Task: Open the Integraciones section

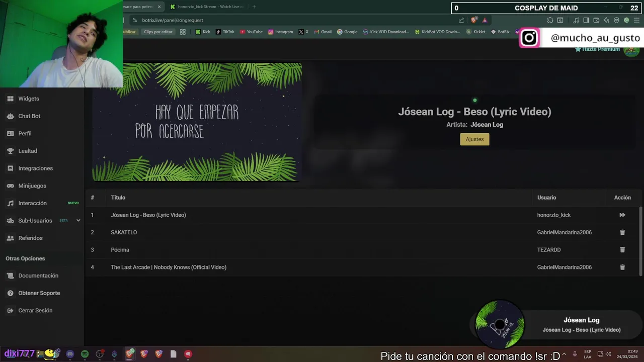Action: 35,168
